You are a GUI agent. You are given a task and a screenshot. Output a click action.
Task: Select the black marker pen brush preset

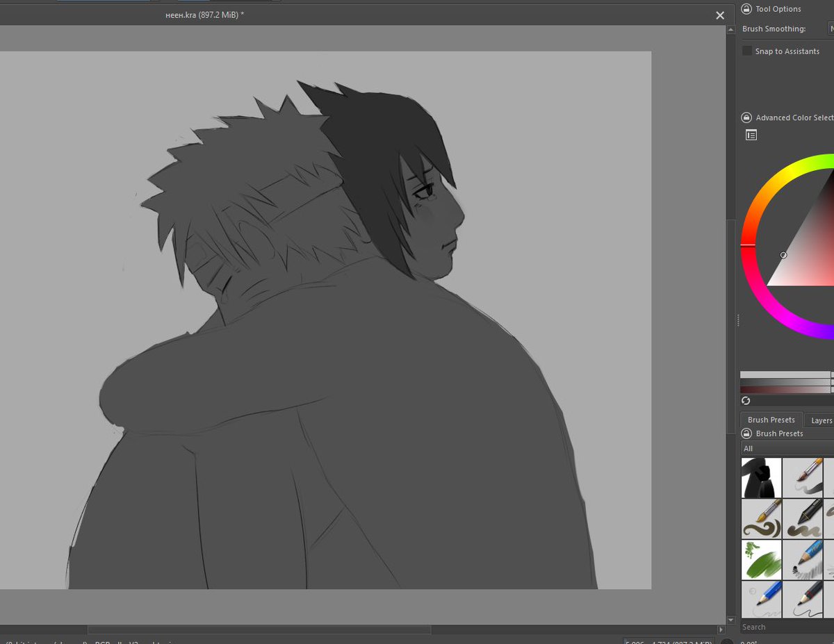[803, 519]
